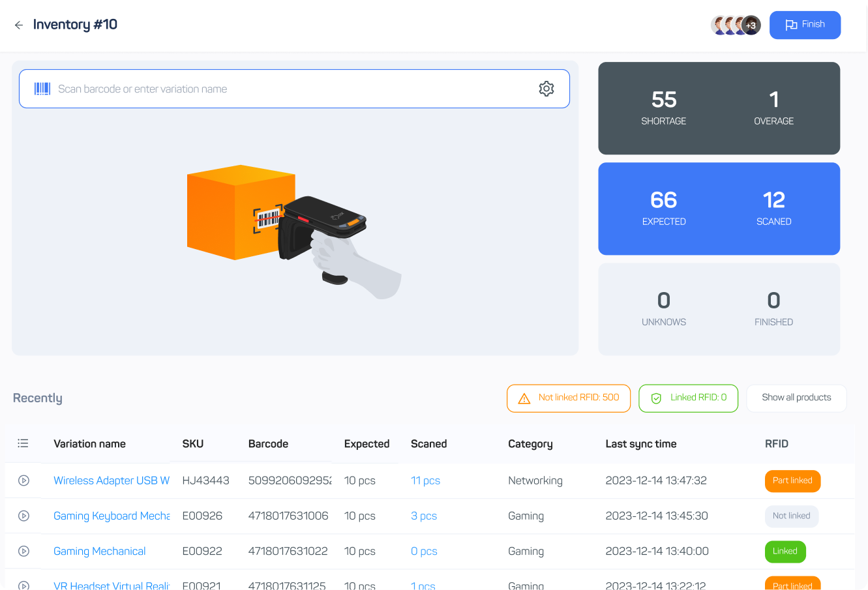Click the Networking category cell
Screen dimensions: 868x590
click(535, 480)
